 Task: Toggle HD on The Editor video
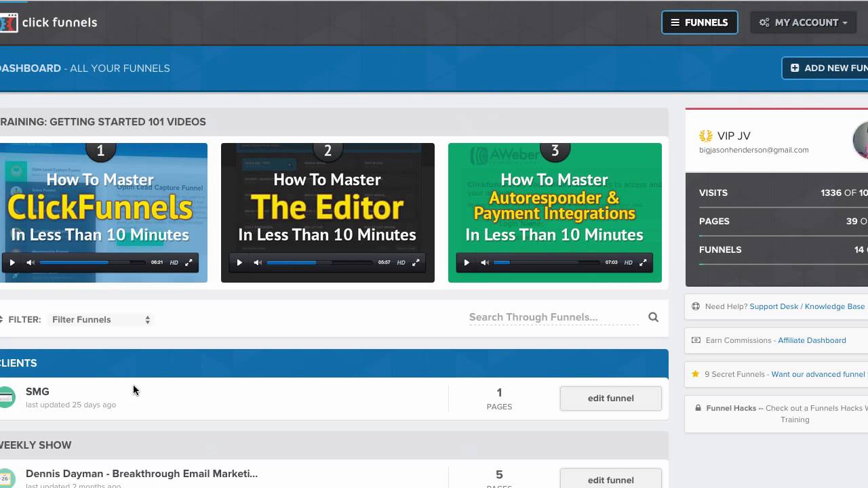pyautogui.click(x=401, y=262)
